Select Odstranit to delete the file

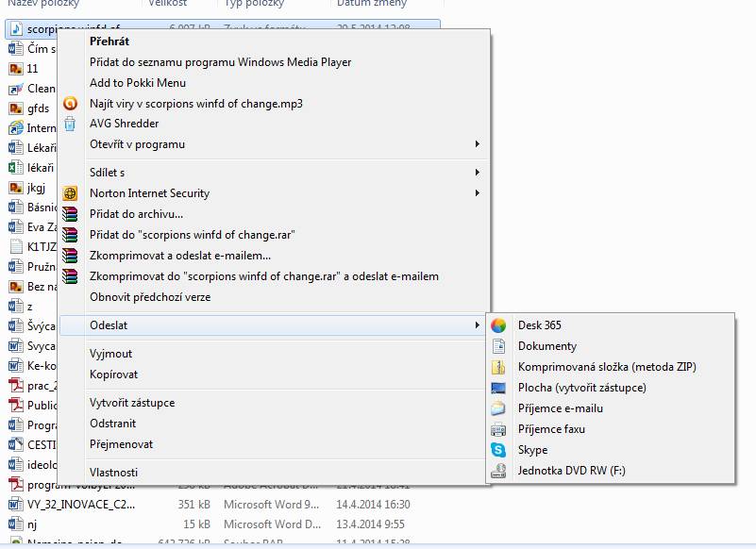[x=113, y=424]
